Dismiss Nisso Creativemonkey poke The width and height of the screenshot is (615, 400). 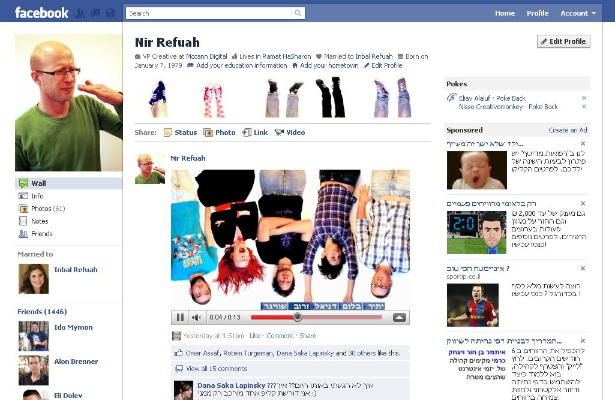[x=584, y=106]
